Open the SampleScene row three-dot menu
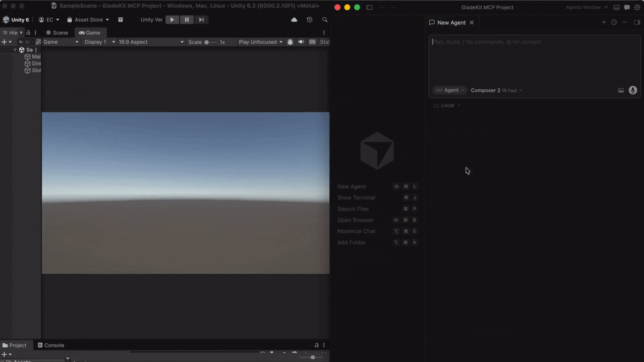Screen dimensions: 644x362 click(x=36, y=50)
